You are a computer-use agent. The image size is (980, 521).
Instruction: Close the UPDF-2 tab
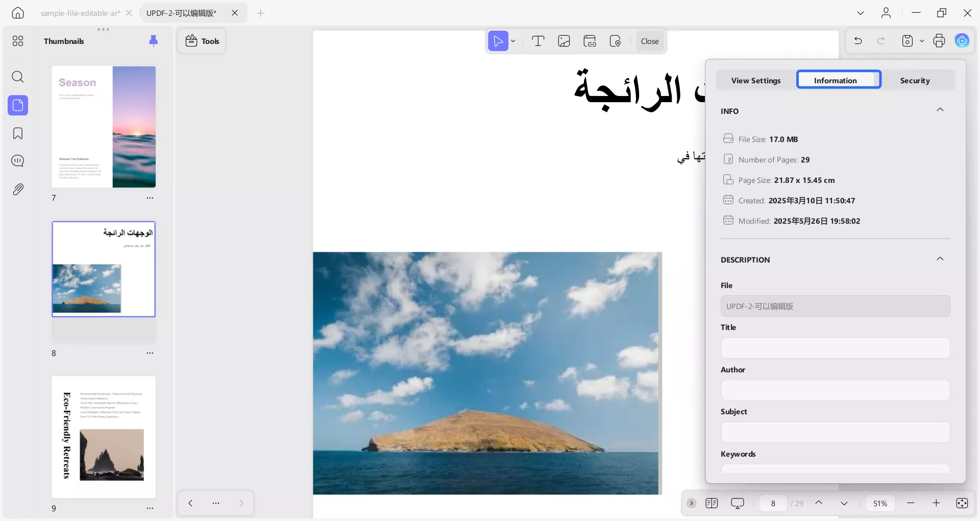(x=235, y=13)
